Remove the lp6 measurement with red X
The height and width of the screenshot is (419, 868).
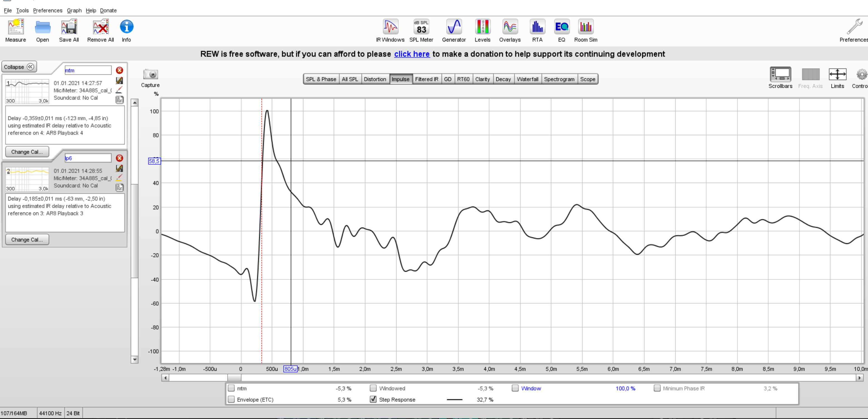click(119, 158)
